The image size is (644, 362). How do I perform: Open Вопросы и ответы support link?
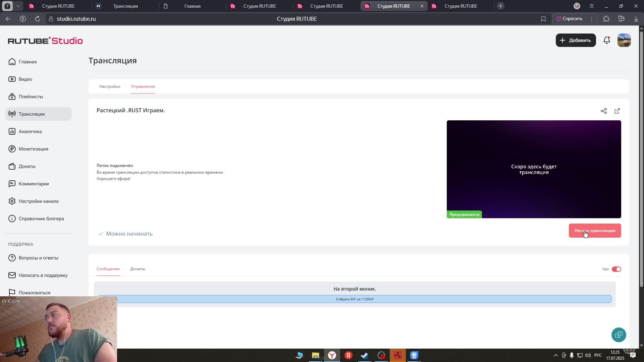[38, 258]
